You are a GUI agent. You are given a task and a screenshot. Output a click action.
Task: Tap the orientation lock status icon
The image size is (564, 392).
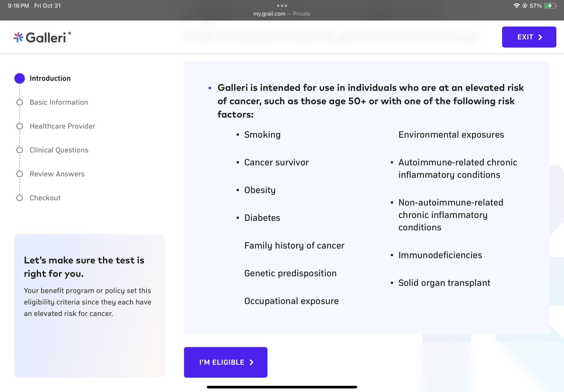[525, 6]
